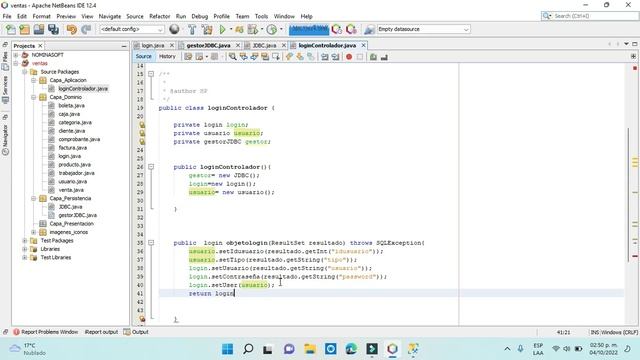This screenshot has height=360, width=640.
Task: Start macro recording with red circle icon
Action: point(349,57)
